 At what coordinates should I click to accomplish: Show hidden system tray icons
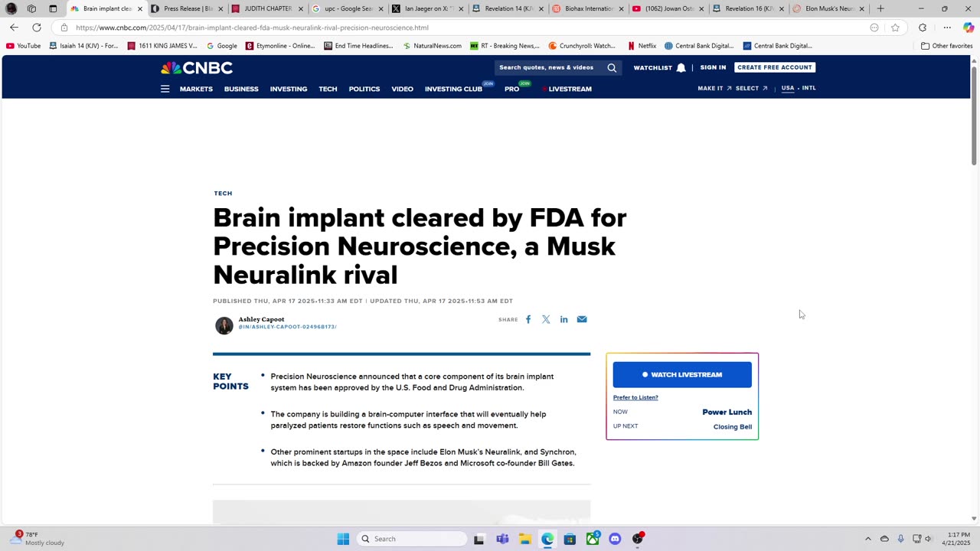pos(867,539)
